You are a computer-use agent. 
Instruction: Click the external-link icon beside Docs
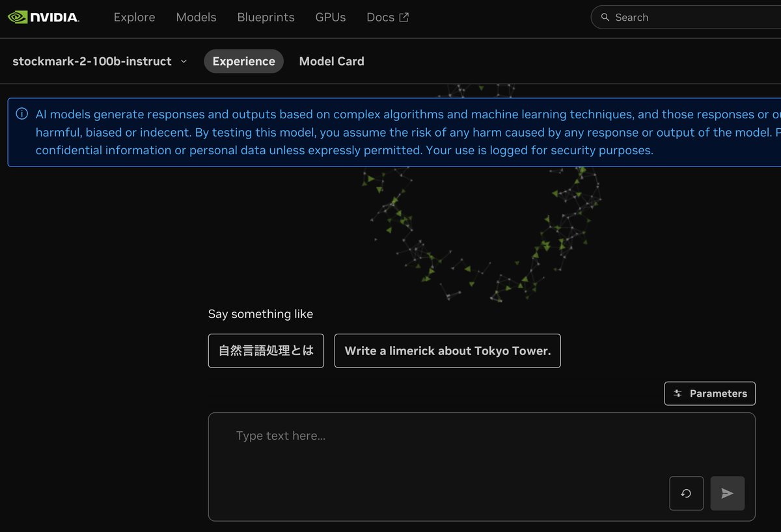404,18
